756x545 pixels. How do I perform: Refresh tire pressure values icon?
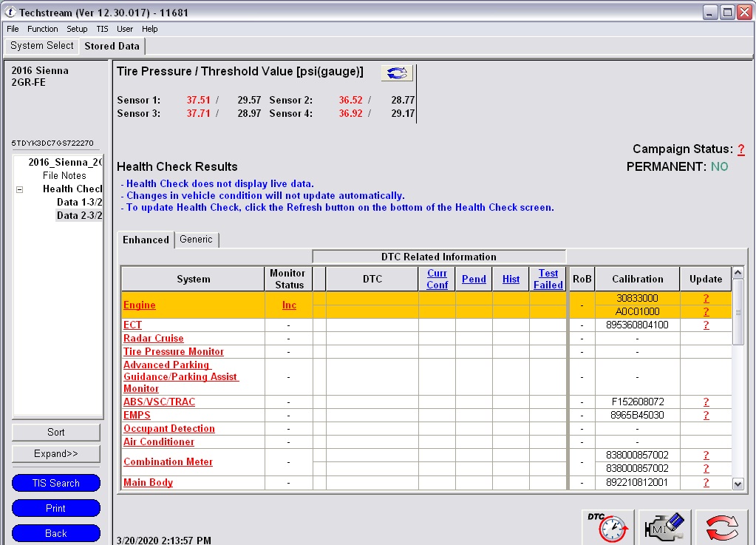397,72
